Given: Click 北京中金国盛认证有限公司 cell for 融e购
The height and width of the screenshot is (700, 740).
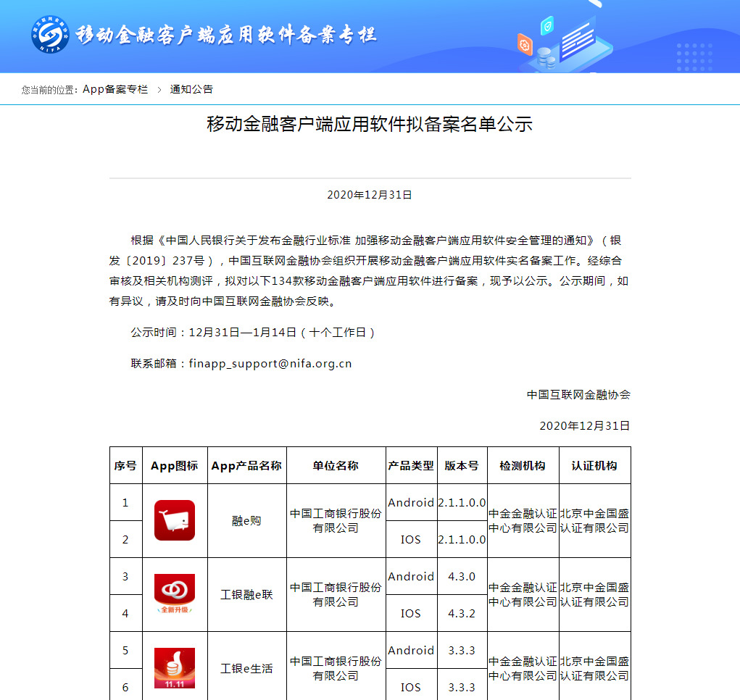Looking at the screenshot, I should coord(594,521).
